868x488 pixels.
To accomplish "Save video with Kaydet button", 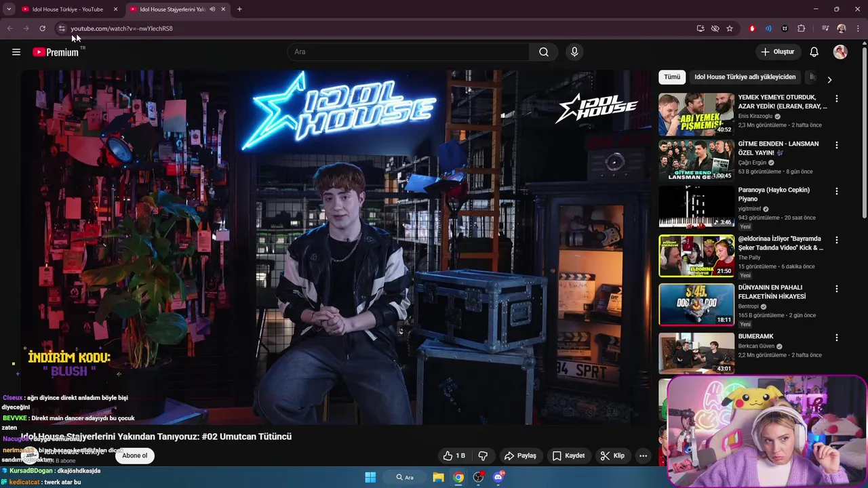I will [x=568, y=455].
